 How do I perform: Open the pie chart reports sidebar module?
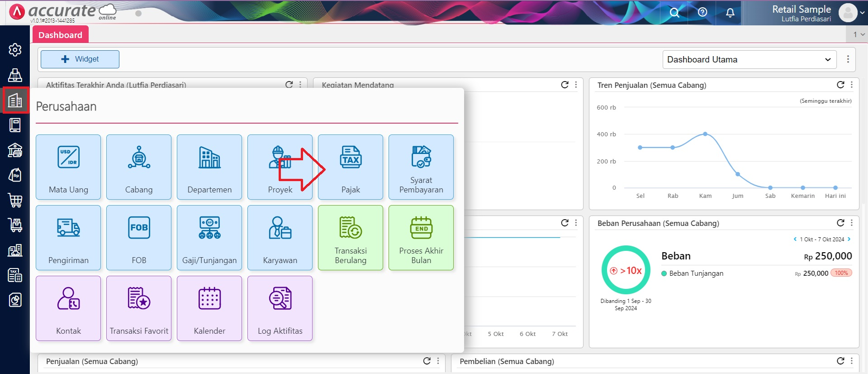point(15,300)
